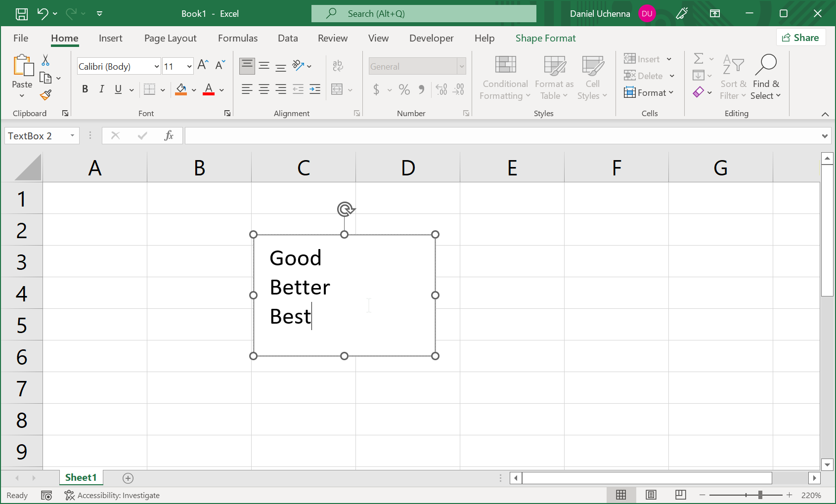Click the Format Painter brush icon
The width and height of the screenshot is (836, 504).
(46, 95)
